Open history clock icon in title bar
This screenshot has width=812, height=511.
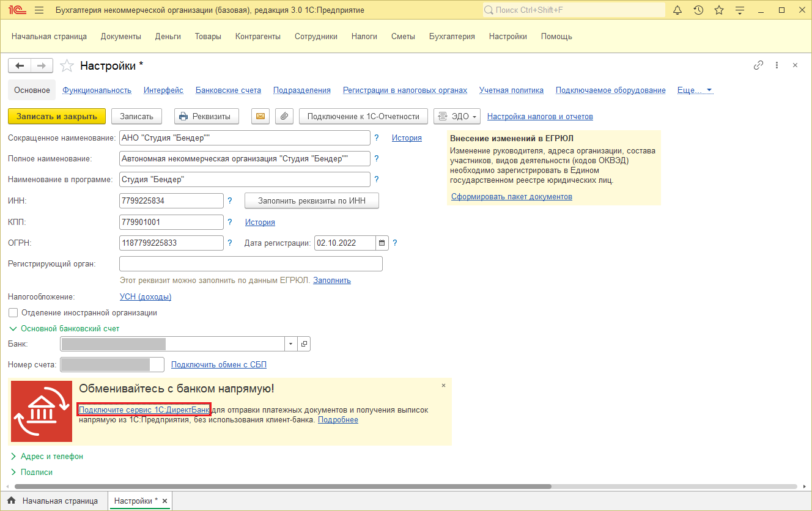698,10
